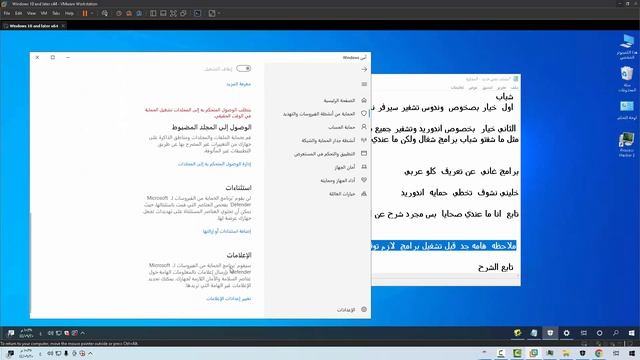Click add or remove exclusions link under 'استثناءات'
This screenshot has width=640, height=360.
pyautogui.click(x=227, y=231)
